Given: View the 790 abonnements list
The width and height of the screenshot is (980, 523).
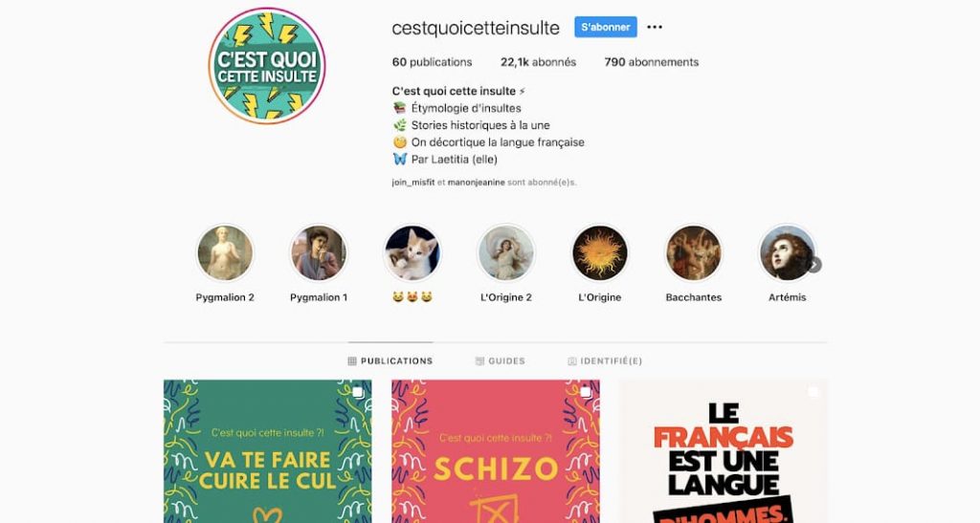Looking at the screenshot, I should tap(651, 62).
